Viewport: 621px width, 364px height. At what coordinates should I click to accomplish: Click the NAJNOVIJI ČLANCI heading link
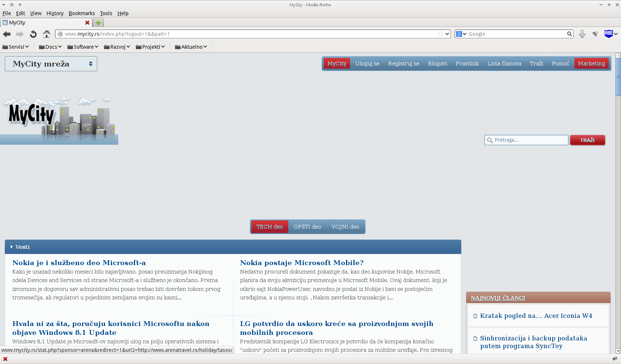coord(498,298)
